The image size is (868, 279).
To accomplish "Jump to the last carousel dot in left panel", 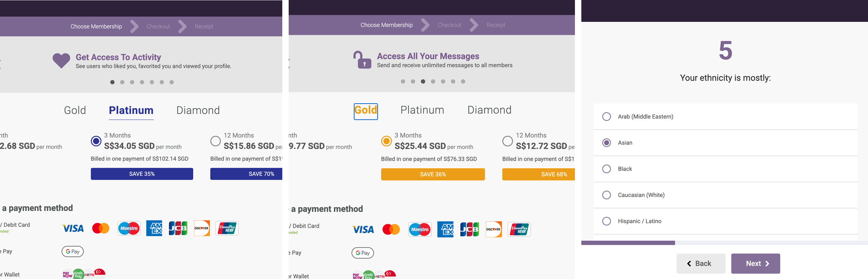I will (172, 82).
